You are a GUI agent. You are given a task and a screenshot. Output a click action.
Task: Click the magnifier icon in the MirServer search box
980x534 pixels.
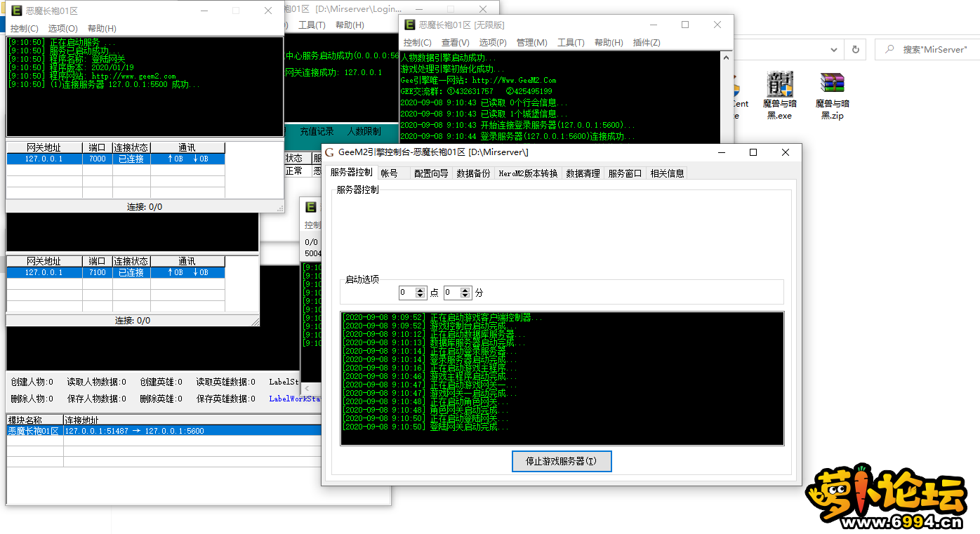pyautogui.click(x=890, y=50)
